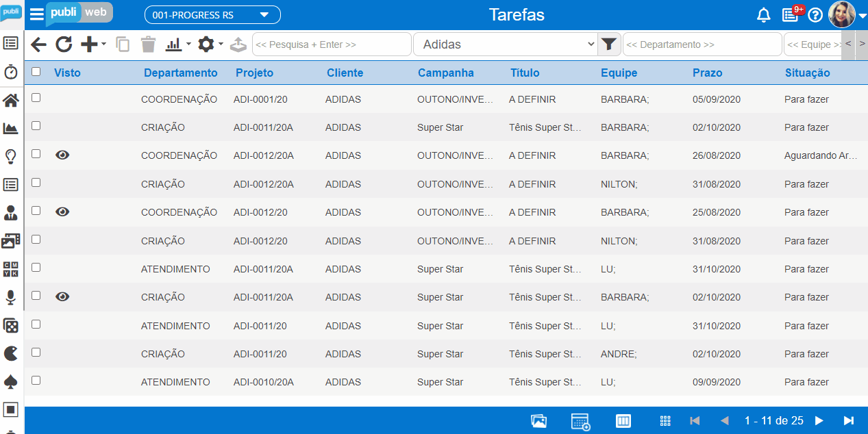868x434 pixels.
Task: Refresh the task list
Action: point(64,44)
